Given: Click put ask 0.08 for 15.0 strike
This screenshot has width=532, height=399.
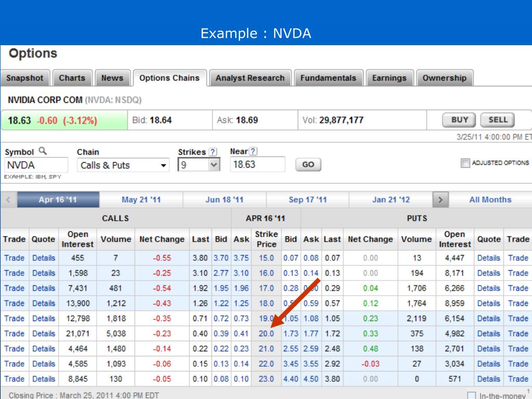Looking at the screenshot, I should click(311, 258).
